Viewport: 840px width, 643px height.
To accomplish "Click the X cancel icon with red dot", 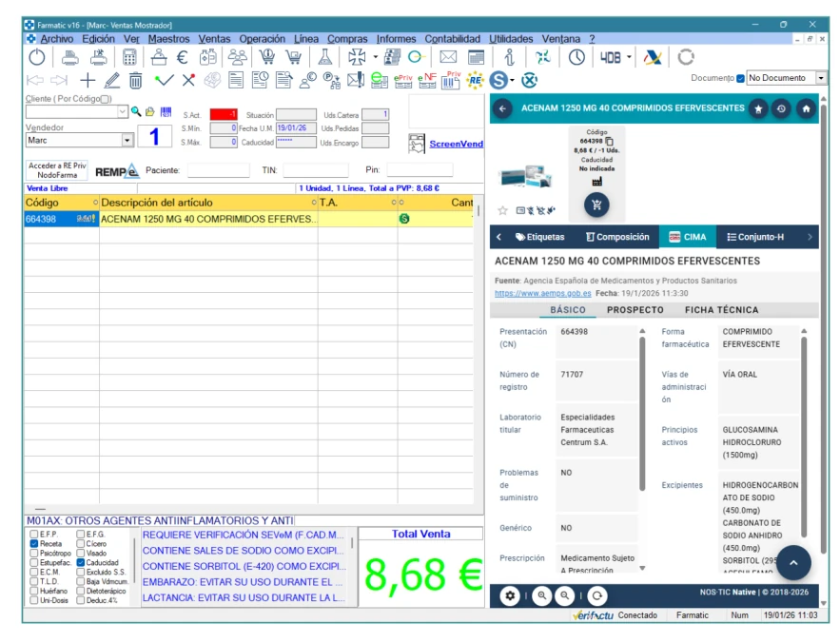I will click(188, 80).
